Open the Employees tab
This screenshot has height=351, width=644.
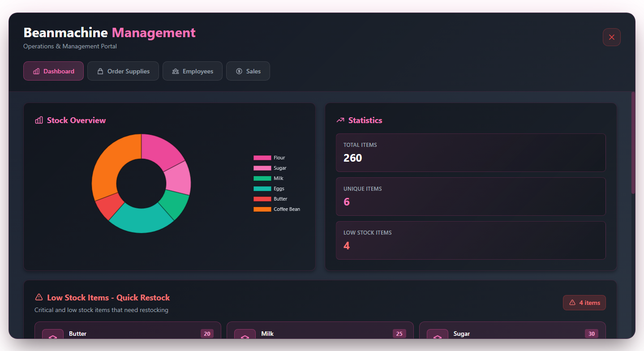coord(193,71)
